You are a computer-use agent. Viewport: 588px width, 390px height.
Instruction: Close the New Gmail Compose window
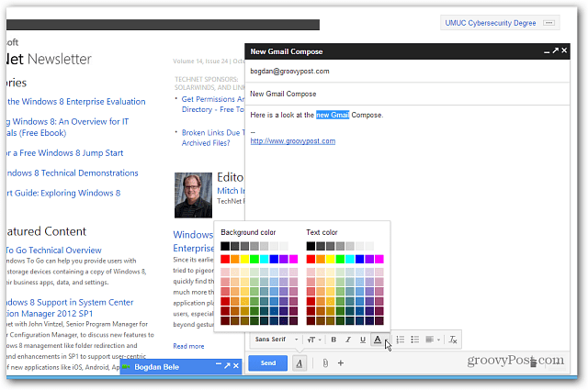(x=564, y=50)
